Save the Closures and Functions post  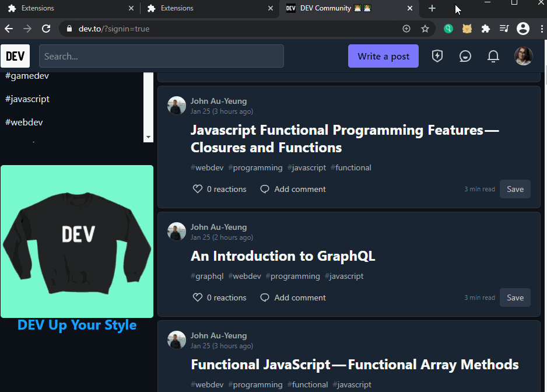[x=515, y=189]
